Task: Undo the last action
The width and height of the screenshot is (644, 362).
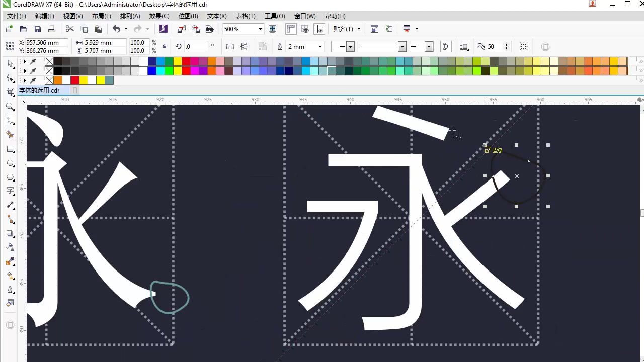Action: (116, 29)
